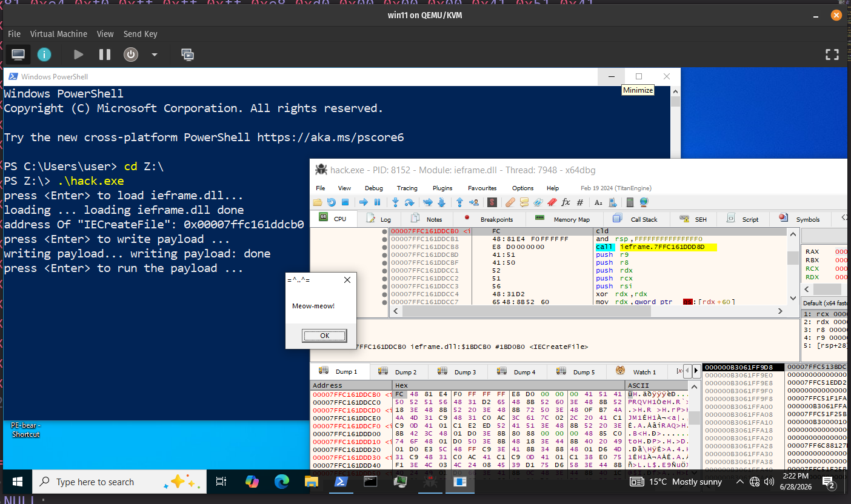Open the Functions fx icon

[566, 202]
